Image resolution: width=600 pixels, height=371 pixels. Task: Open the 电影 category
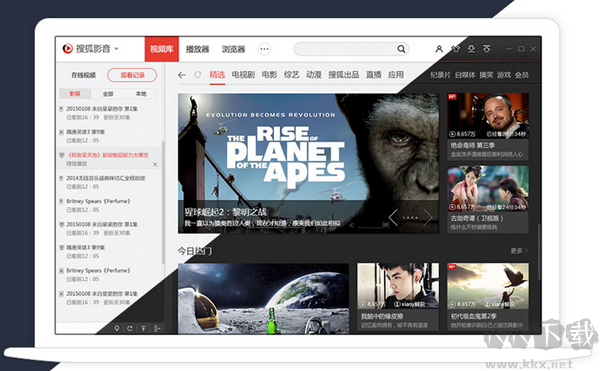(x=269, y=75)
